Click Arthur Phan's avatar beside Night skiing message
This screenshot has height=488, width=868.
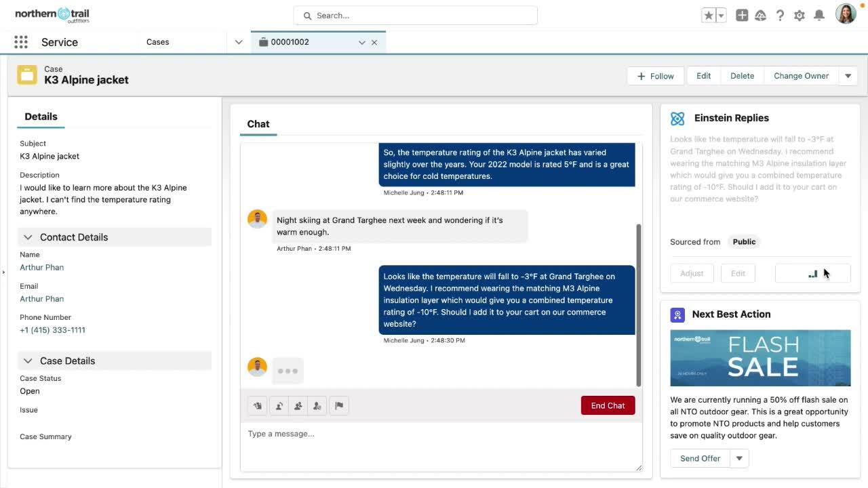coord(257,219)
